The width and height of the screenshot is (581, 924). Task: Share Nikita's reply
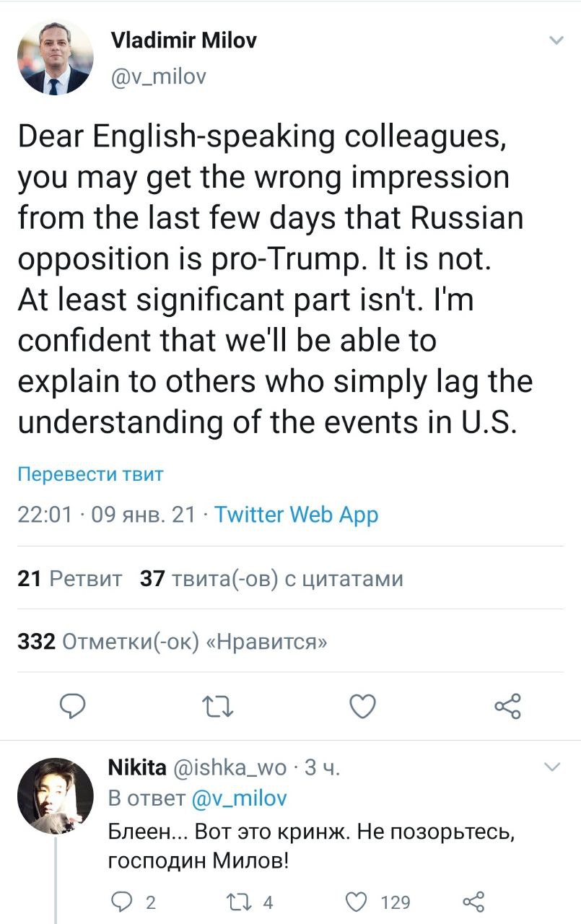point(473,902)
